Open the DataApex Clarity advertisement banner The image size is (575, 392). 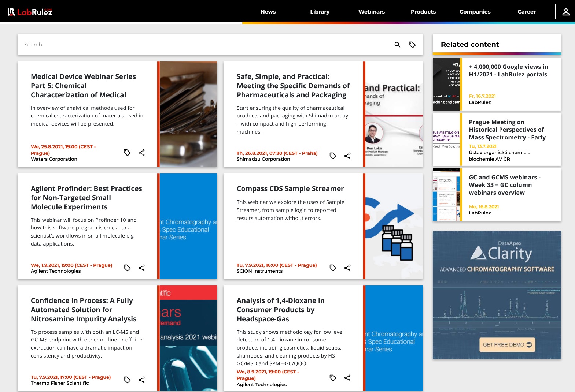(x=497, y=295)
